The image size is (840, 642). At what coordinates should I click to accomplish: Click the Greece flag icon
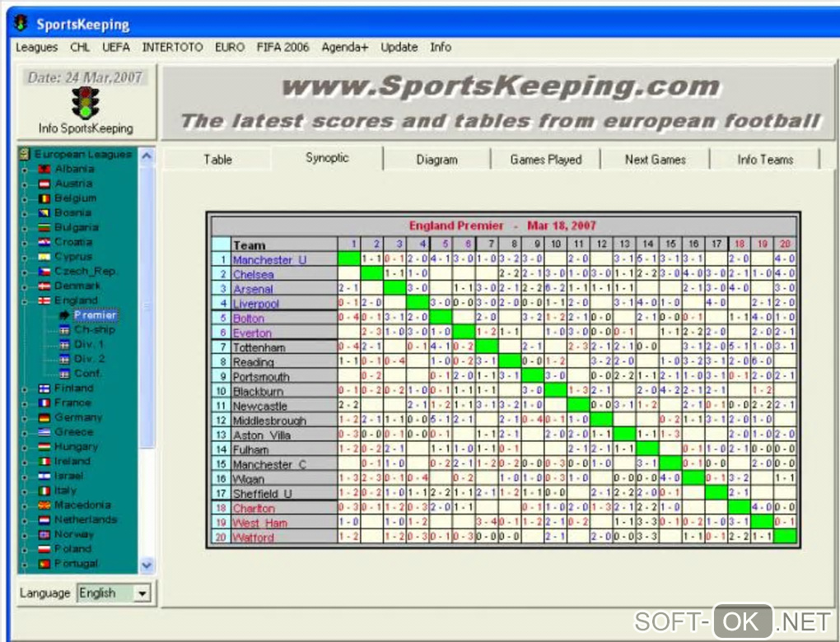coord(44,432)
